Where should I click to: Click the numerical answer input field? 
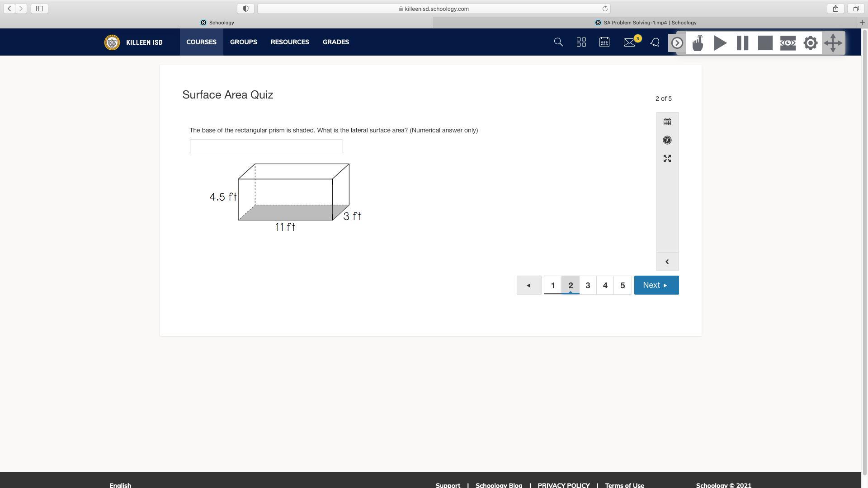tap(266, 146)
